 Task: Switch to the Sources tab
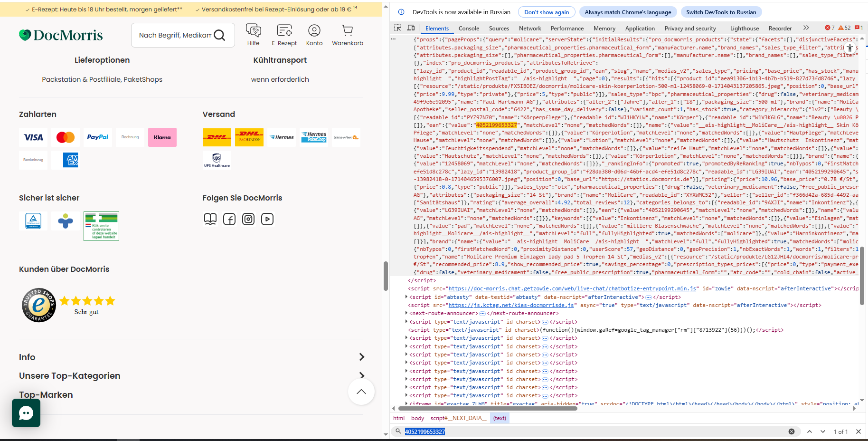tap(499, 29)
